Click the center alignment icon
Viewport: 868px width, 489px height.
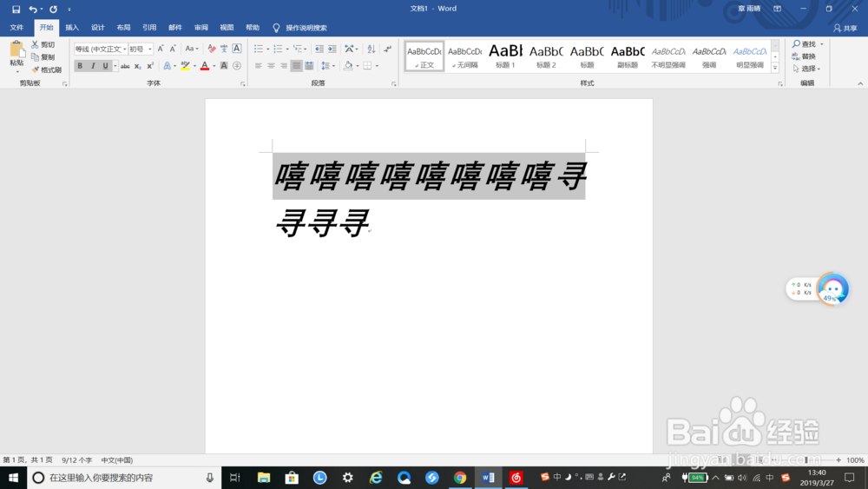click(271, 66)
